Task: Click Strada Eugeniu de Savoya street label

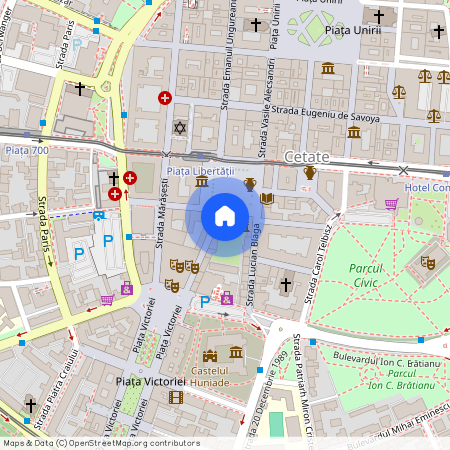Action: [x=325, y=114]
